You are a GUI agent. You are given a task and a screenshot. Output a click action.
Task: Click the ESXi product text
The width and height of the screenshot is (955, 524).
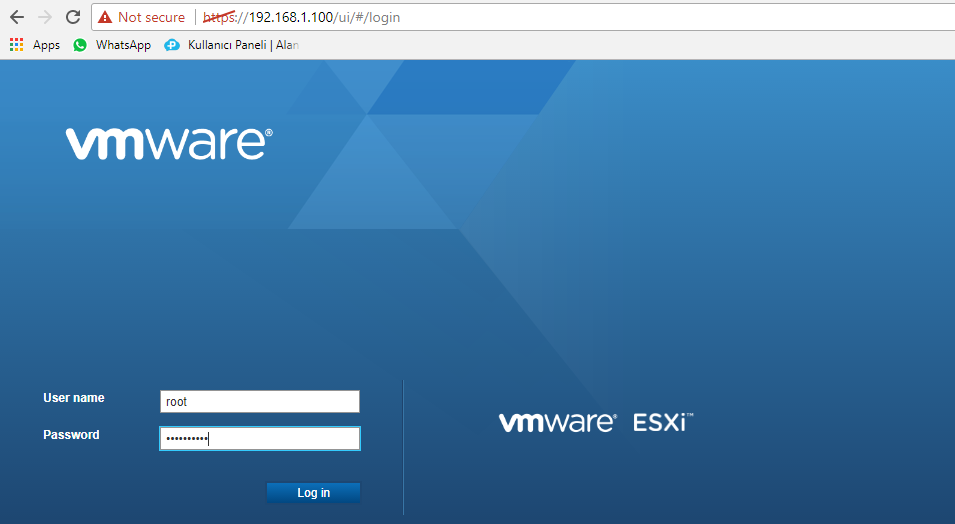point(662,422)
